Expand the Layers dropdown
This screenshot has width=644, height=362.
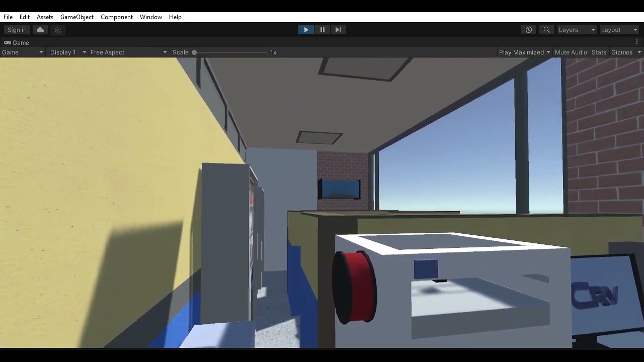tap(577, 30)
